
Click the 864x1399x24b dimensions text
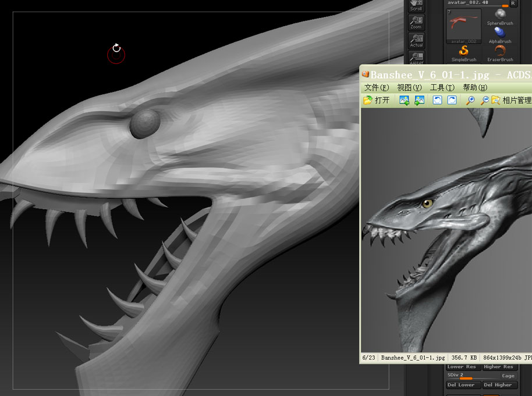pos(502,358)
